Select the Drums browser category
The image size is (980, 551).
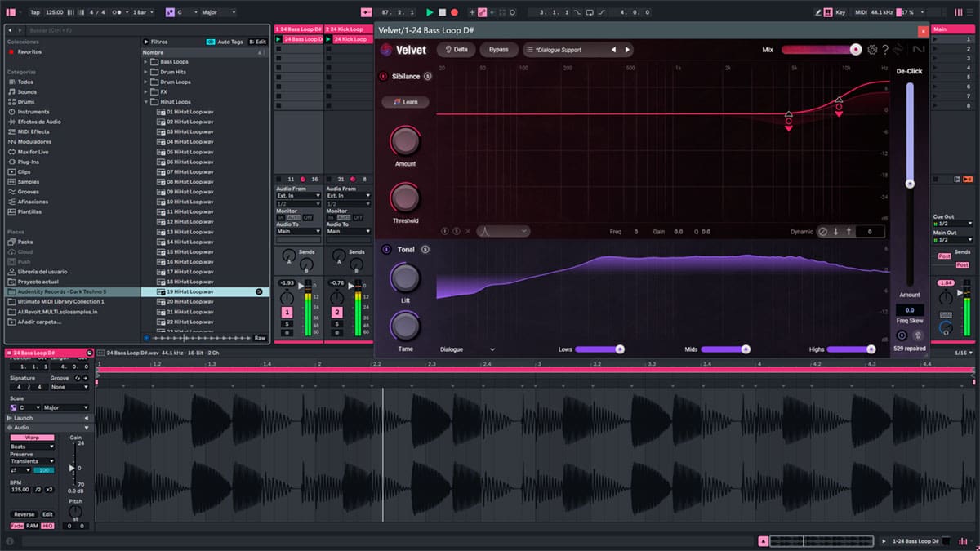(x=26, y=102)
